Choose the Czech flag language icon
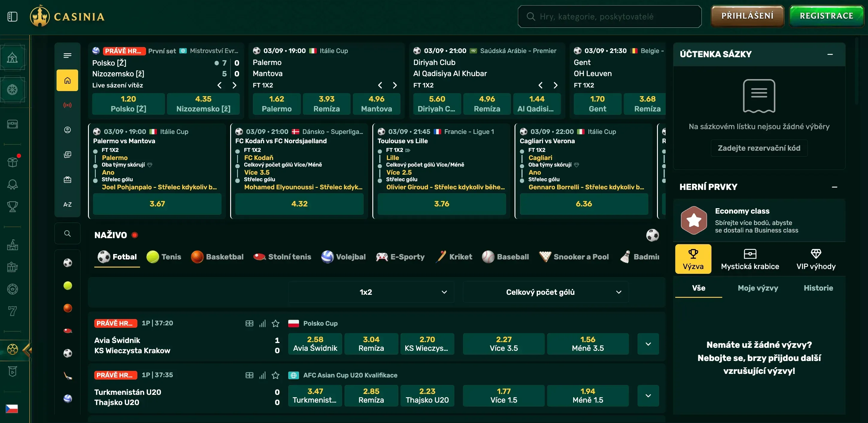Screen dimensions: 868x423 [x=12, y=409]
